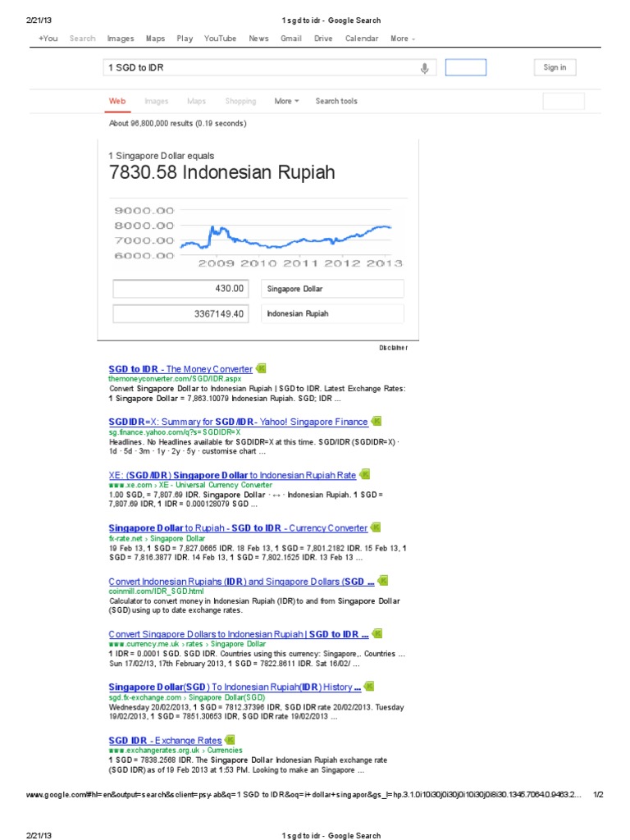
Task: Open Maps in the Google top bar
Action: coord(155,39)
